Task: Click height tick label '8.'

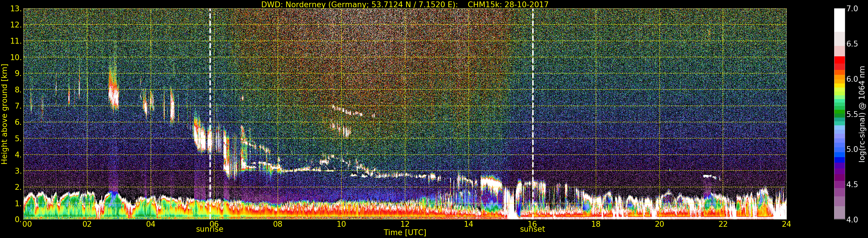Action: [18, 90]
